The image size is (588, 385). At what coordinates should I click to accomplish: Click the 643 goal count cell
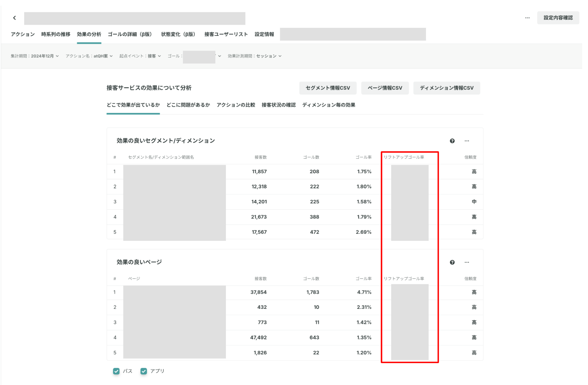point(314,338)
